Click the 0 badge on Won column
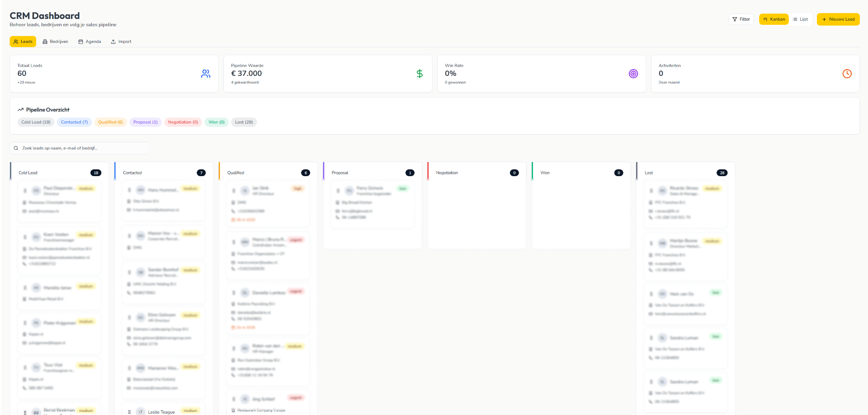Viewport: 868px width, 415px height. coord(619,173)
